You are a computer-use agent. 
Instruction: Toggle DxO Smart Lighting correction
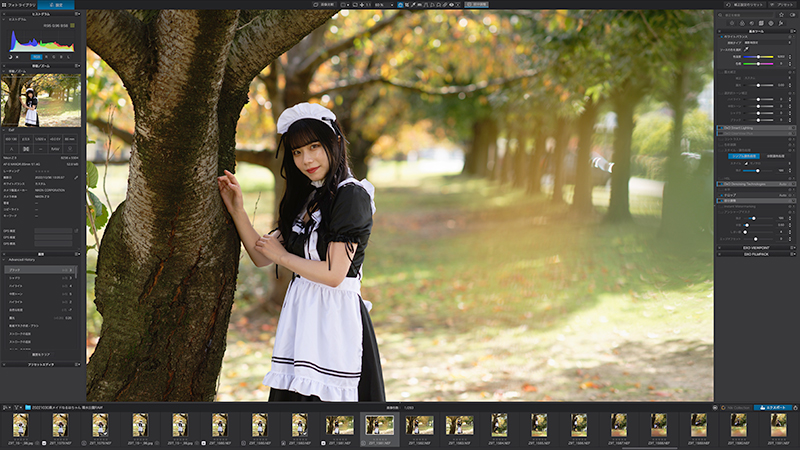721,128
